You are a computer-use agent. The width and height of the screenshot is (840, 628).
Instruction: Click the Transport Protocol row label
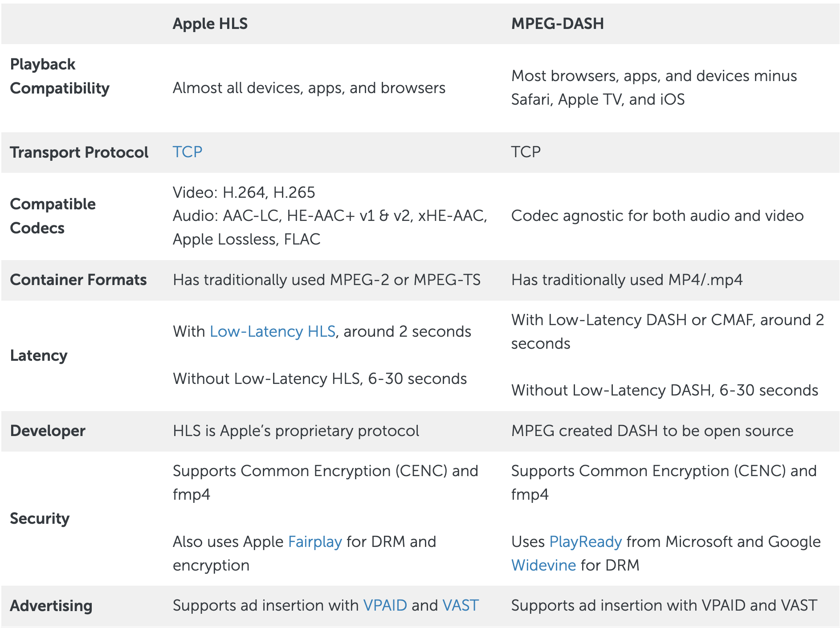(79, 152)
